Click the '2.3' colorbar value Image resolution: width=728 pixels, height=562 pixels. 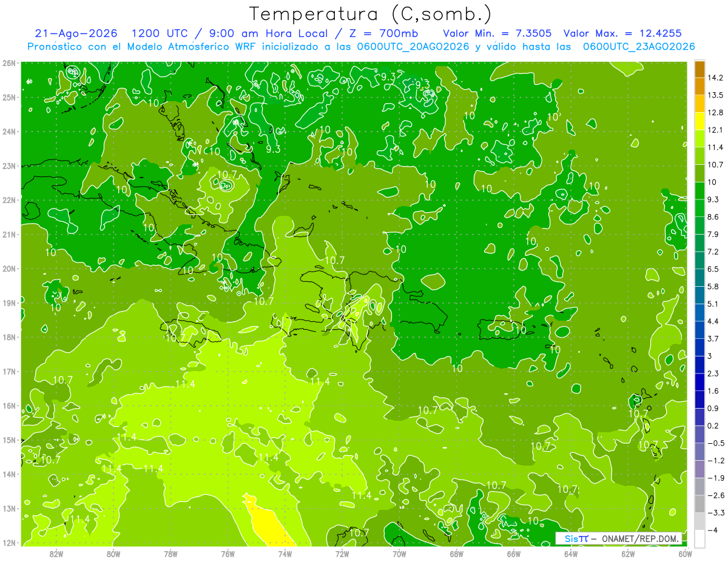click(713, 373)
